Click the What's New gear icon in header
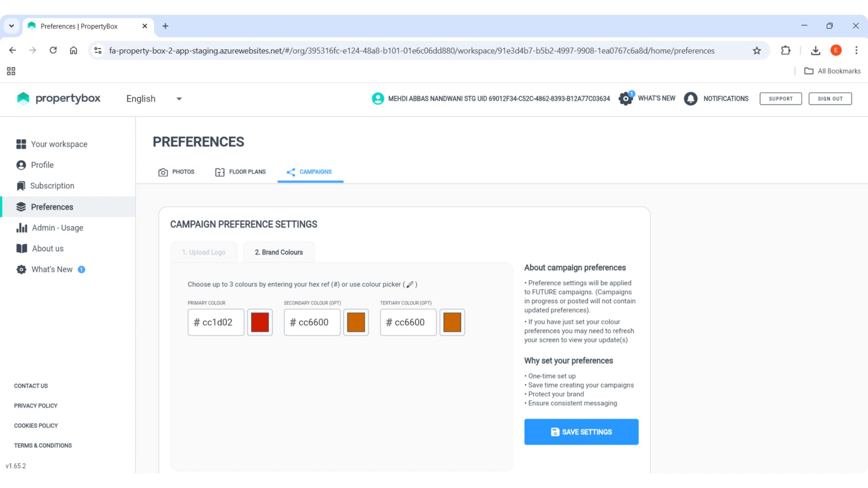868x488 pixels. (626, 99)
